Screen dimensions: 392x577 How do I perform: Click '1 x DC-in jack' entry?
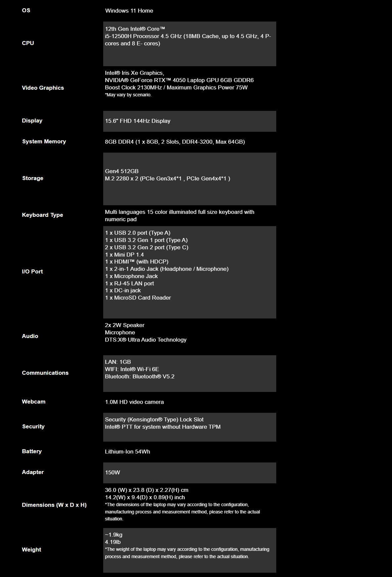(123, 290)
